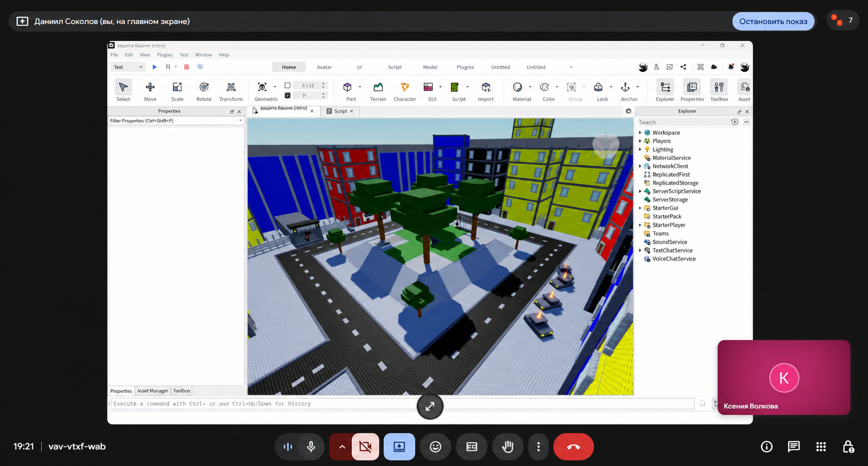
Task: Open viewport settings gear icon
Action: (x=629, y=111)
